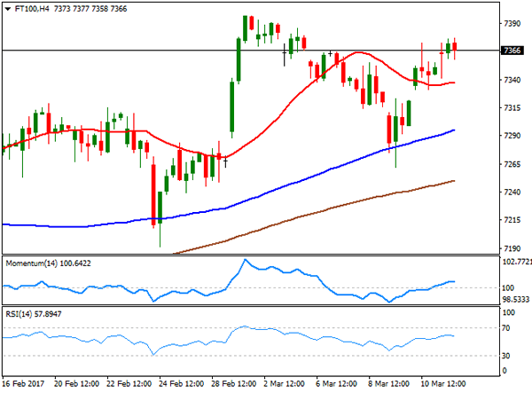Click the 7340 price scale label
The width and height of the screenshot is (532, 393).
coord(512,80)
